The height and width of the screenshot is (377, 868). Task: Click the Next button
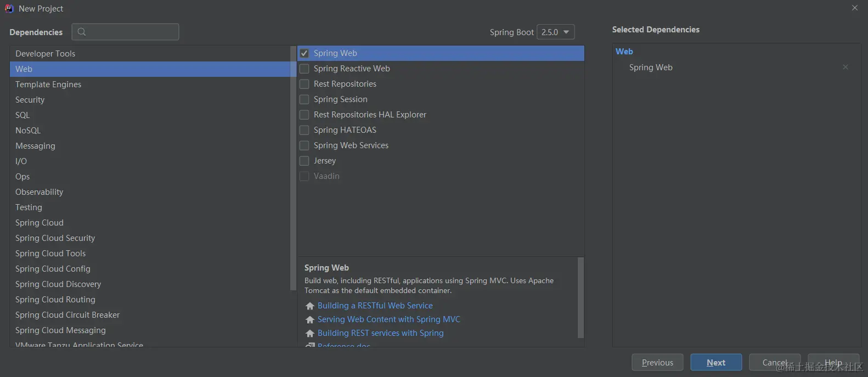[716, 362]
